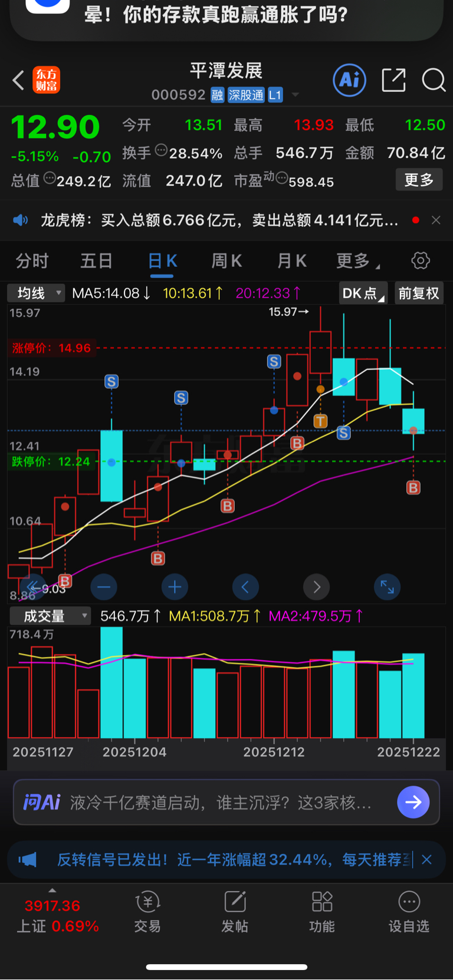The width and height of the screenshot is (453, 980).
Task: Expand the 更多 period tab menu
Action: click(x=358, y=260)
